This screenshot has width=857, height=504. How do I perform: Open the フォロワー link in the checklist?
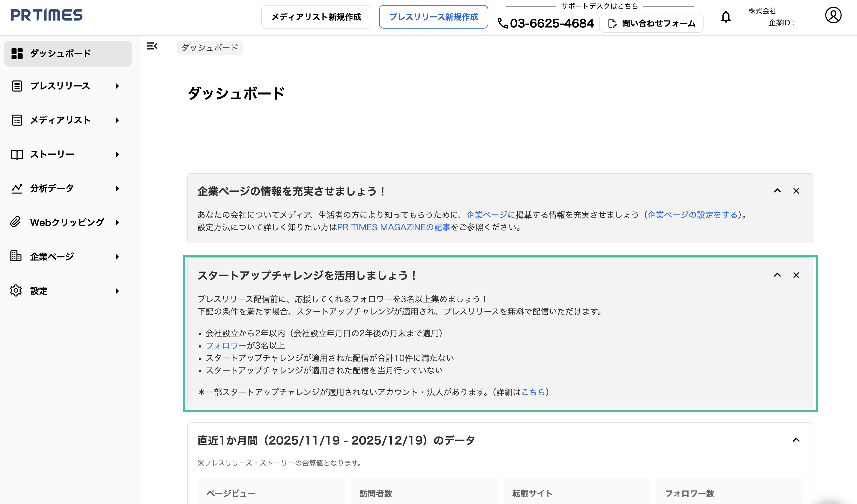pos(226,346)
